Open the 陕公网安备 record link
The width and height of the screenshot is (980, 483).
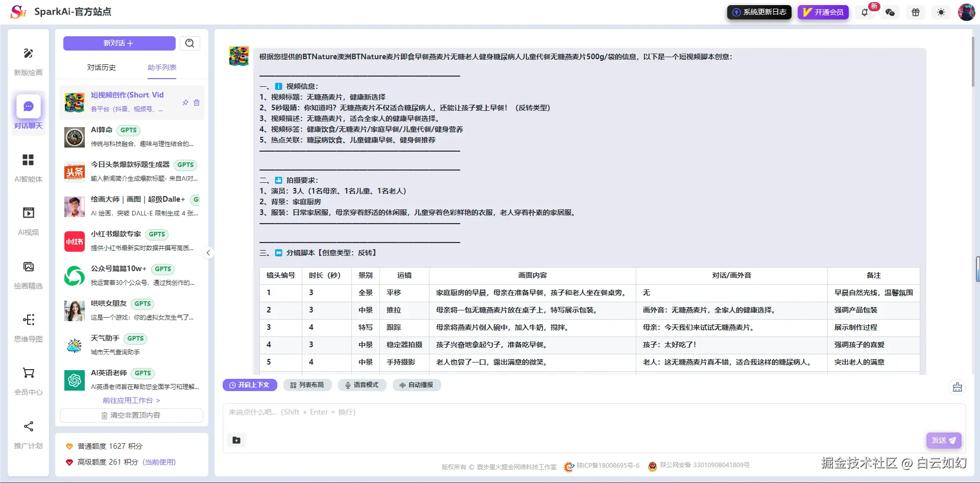[x=705, y=466]
